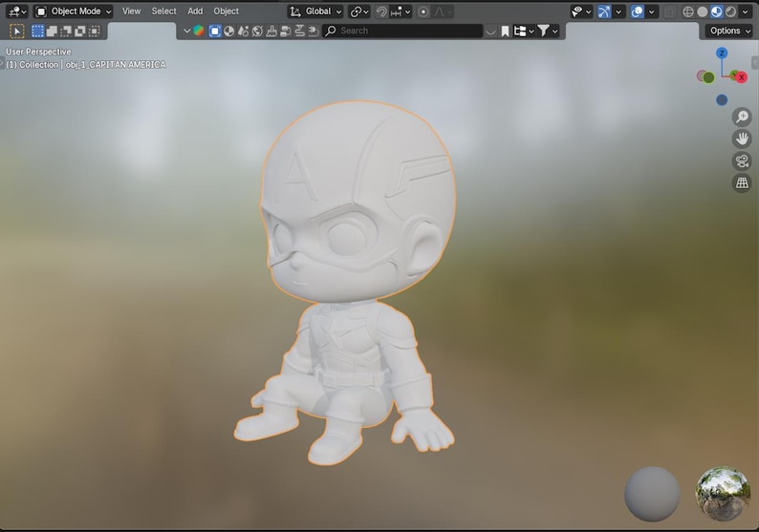The image size is (759, 532).
Task: Click the brush filter icon
Action: click(x=271, y=31)
